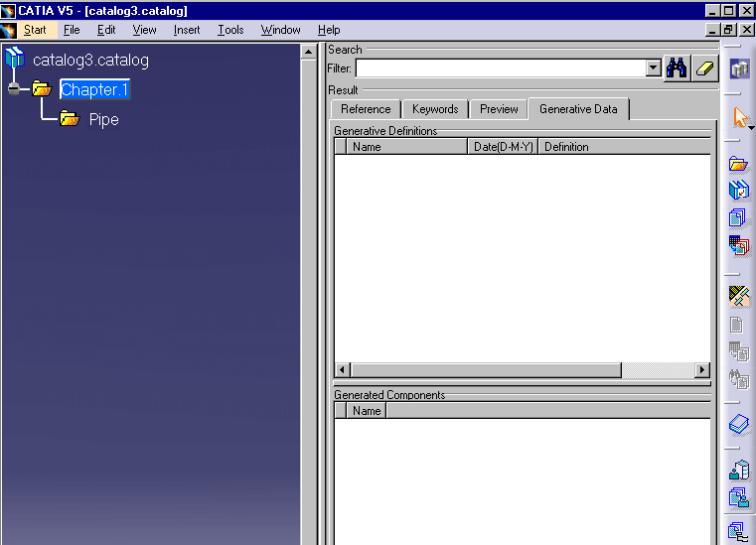
Task: Switch to the Keywords tab
Action: pos(435,109)
